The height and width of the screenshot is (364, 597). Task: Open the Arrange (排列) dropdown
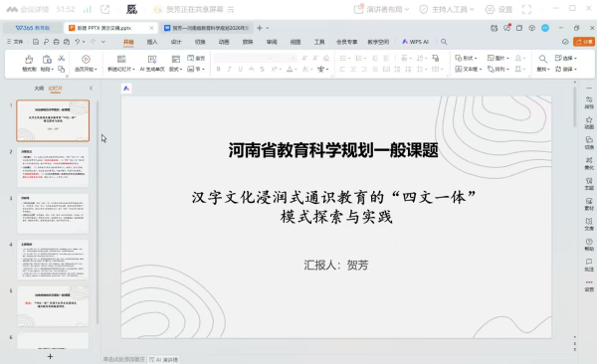coord(498,69)
